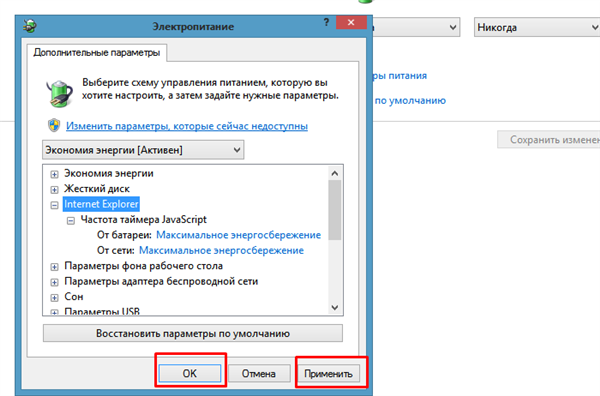Close the Электропитание dialog
The image size is (600, 396).
pyautogui.click(x=351, y=23)
